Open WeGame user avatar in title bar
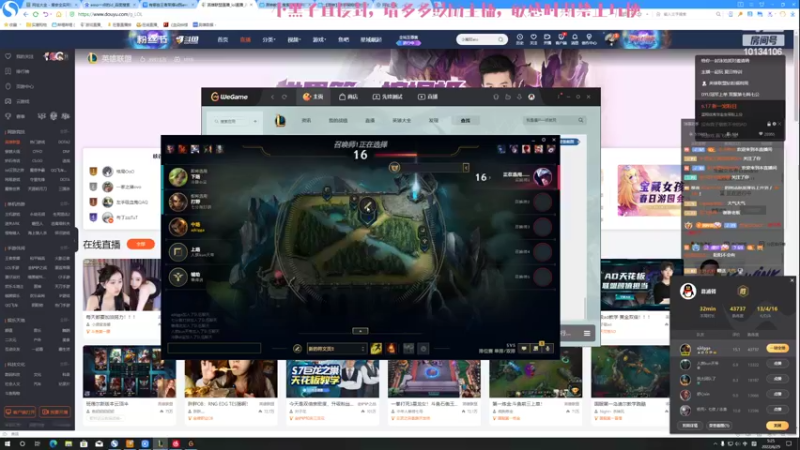The height and width of the screenshot is (450, 800). coord(531,96)
